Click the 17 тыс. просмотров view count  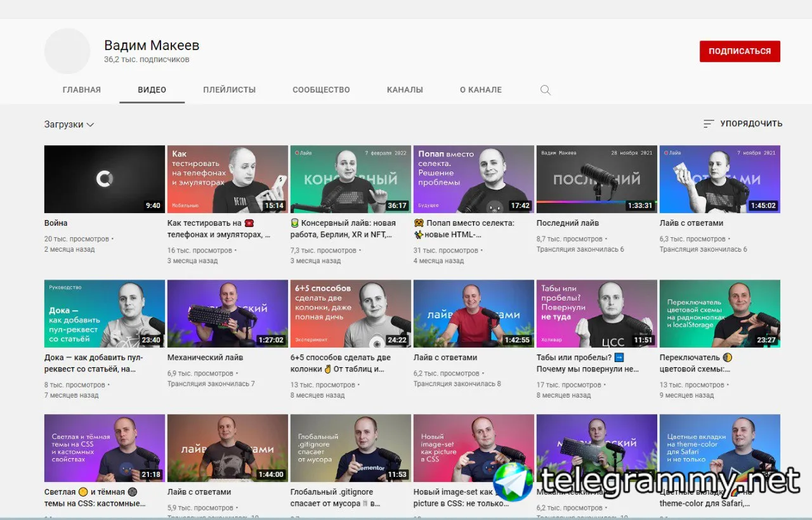click(x=569, y=385)
